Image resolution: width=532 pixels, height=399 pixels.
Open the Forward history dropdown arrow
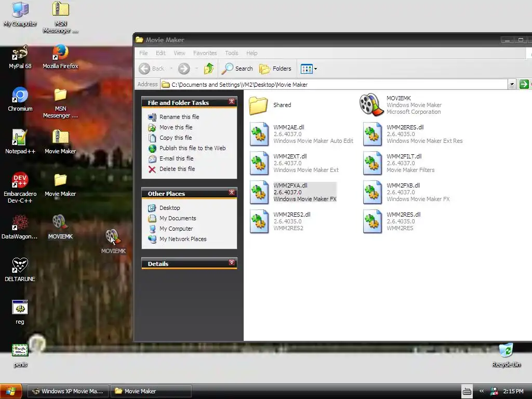[x=196, y=69]
